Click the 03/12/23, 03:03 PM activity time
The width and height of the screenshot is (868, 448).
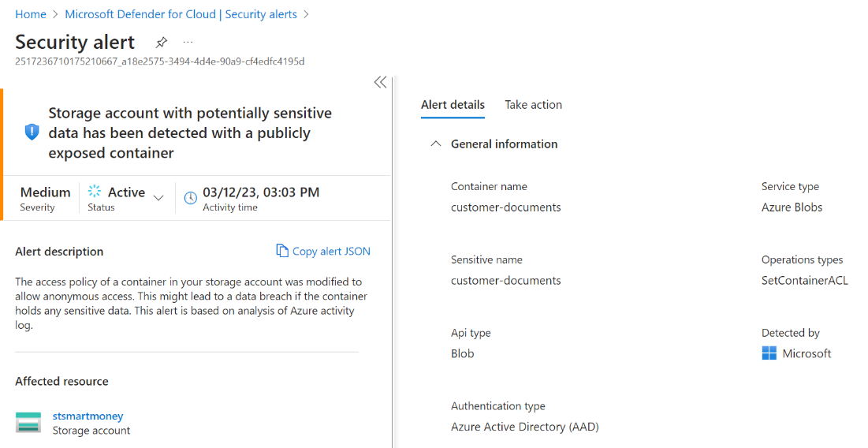261,192
